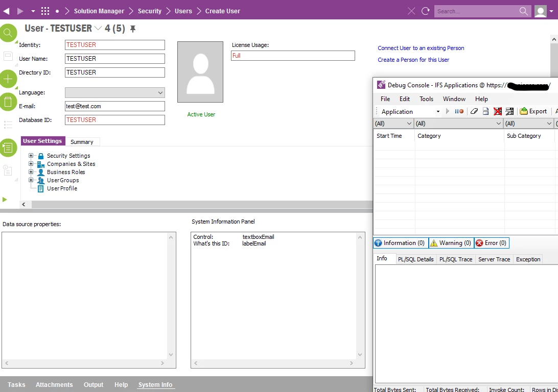Open the File menu in Debug Console

coord(385,99)
